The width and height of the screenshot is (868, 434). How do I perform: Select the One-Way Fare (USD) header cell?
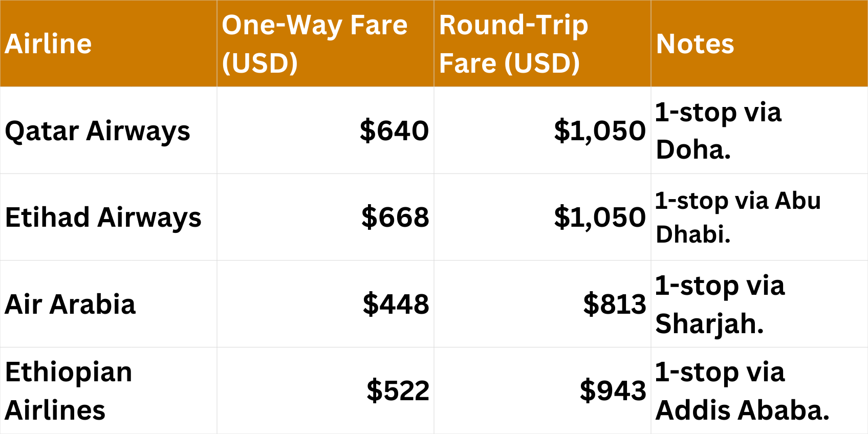click(x=315, y=44)
